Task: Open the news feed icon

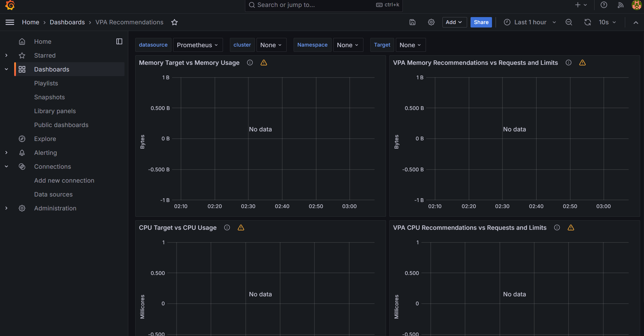Action: 620,5
